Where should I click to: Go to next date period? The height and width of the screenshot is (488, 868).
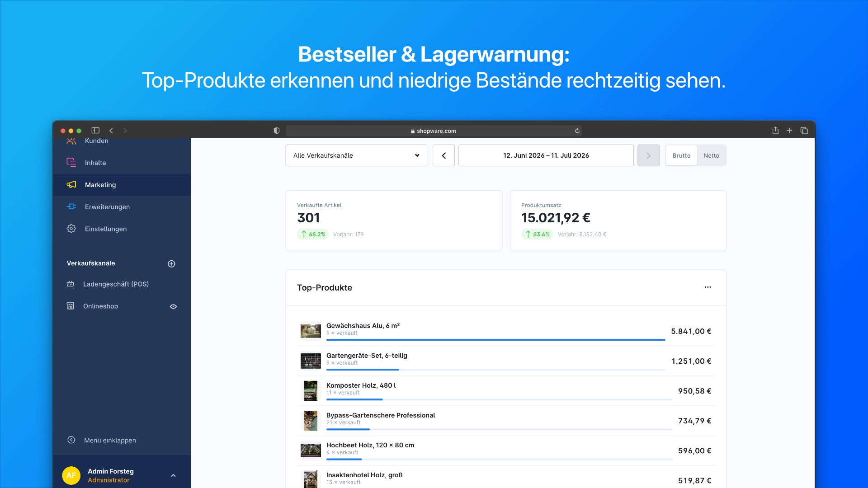pos(648,155)
